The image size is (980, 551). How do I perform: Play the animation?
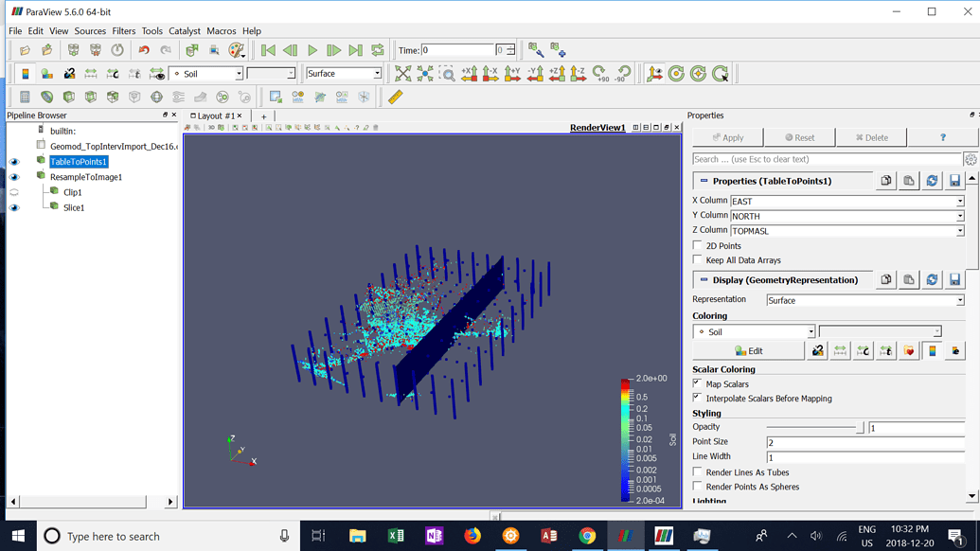(312, 50)
